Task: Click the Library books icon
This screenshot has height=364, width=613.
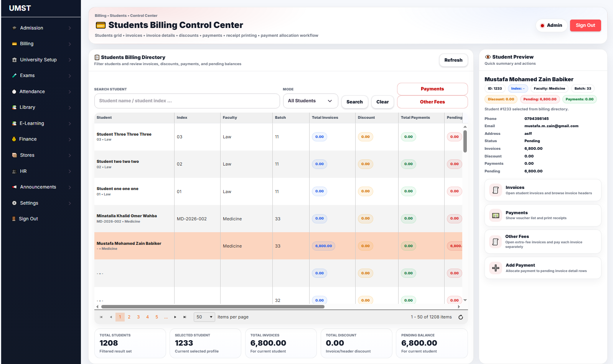Action: coord(14,107)
